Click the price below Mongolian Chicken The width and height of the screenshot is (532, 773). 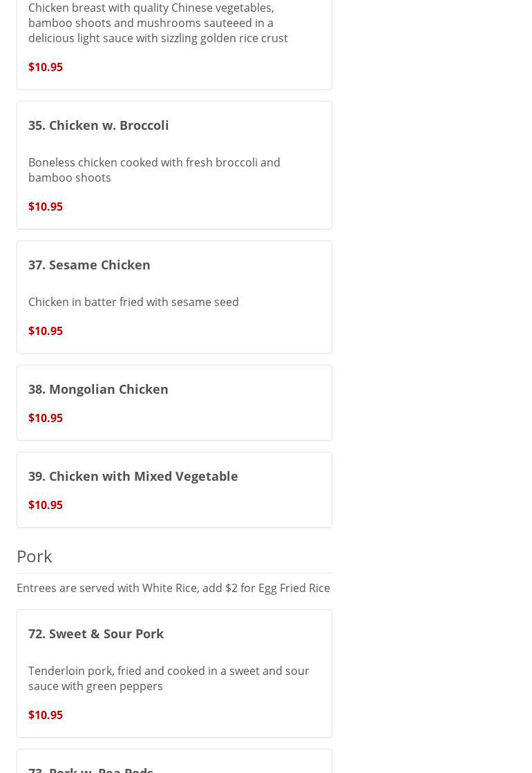(46, 418)
